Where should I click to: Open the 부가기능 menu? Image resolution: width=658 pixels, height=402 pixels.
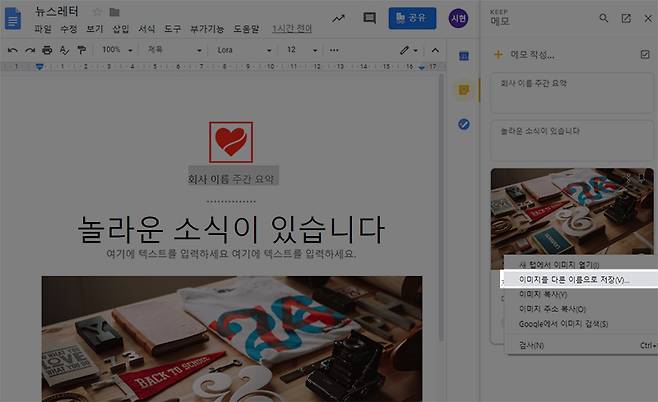tap(207, 29)
